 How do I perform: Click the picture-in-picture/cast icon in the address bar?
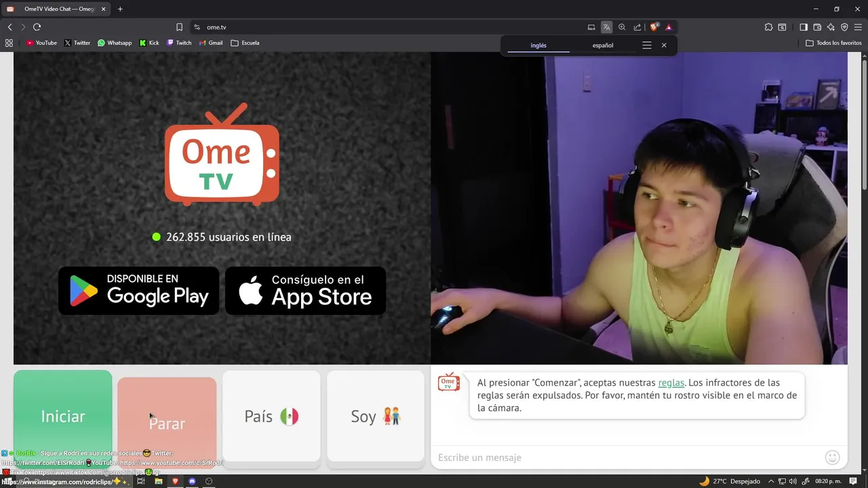coord(591,27)
